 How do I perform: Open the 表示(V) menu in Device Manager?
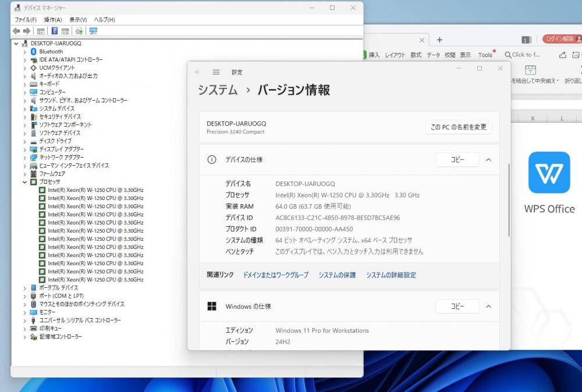pyautogui.click(x=78, y=20)
